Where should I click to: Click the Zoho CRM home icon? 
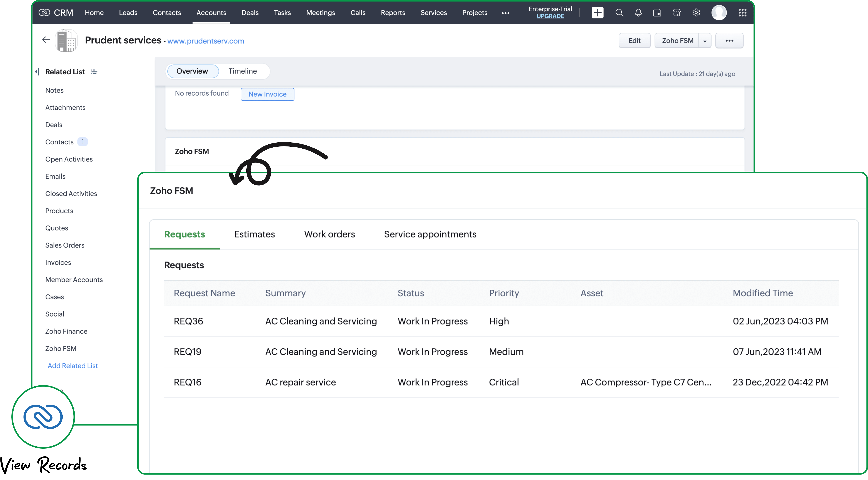pyautogui.click(x=44, y=12)
